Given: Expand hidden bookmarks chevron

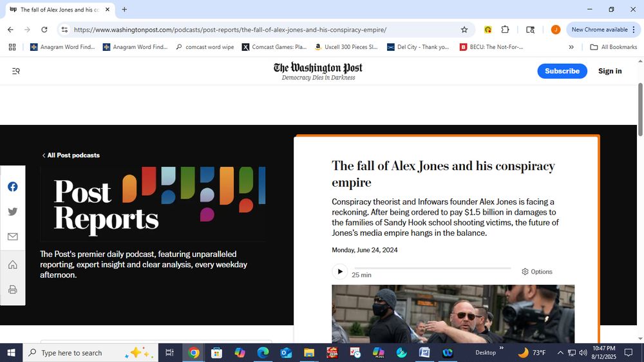Looking at the screenshot, I should coord(571,47).
